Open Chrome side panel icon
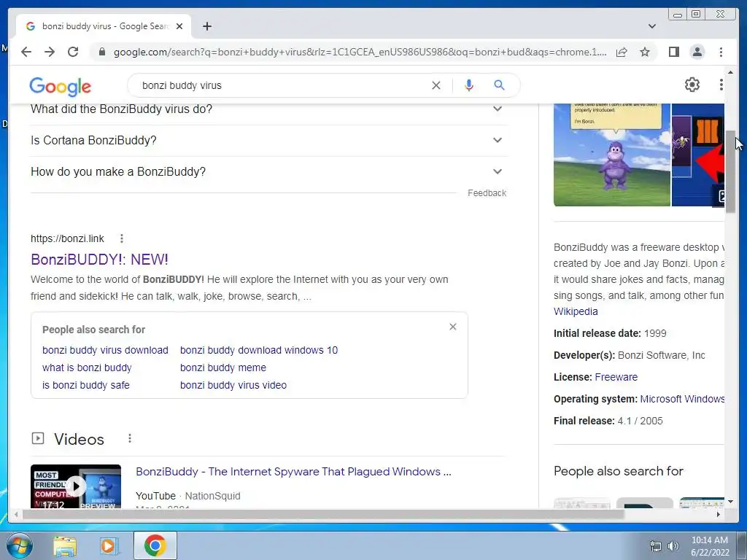The height and width of the screenshot is (560, 747). tap(673, 52)
